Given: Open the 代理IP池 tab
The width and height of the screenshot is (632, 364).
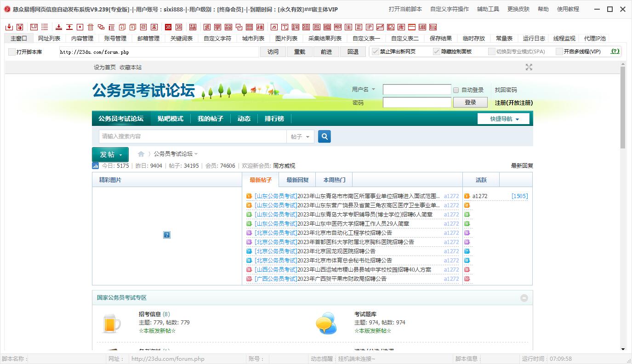Looking at the screenshot, I should click(x=595, y=39).
